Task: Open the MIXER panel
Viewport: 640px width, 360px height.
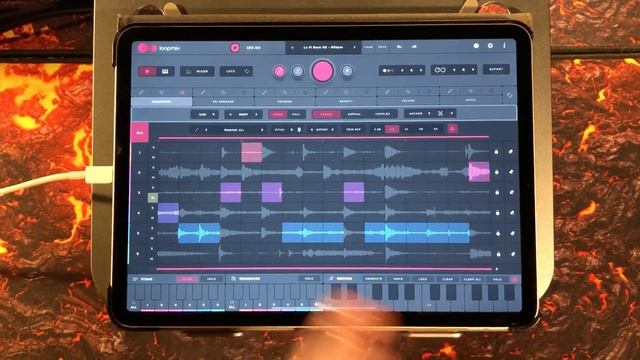Action: click(197, 71)
